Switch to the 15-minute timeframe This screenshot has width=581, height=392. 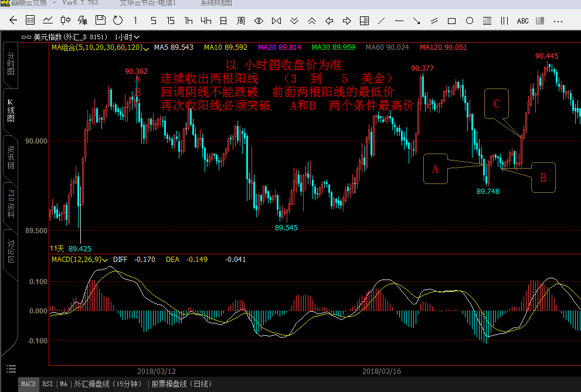click(171, 21)
